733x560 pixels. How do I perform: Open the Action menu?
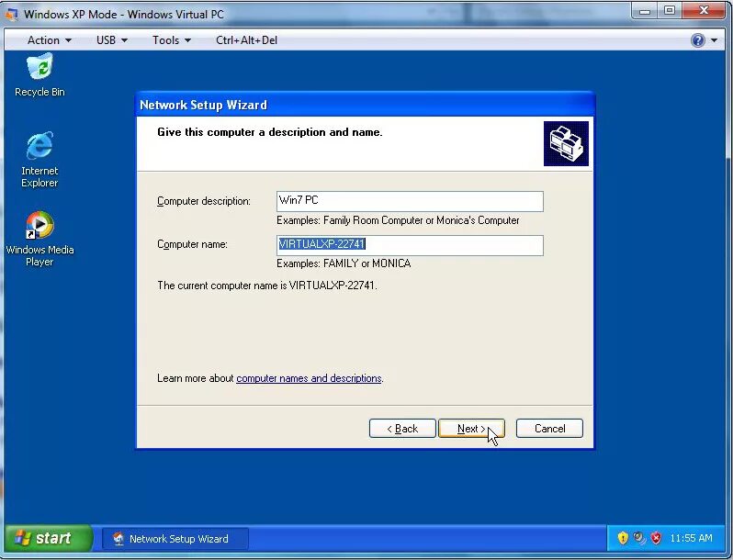[49, 40]
